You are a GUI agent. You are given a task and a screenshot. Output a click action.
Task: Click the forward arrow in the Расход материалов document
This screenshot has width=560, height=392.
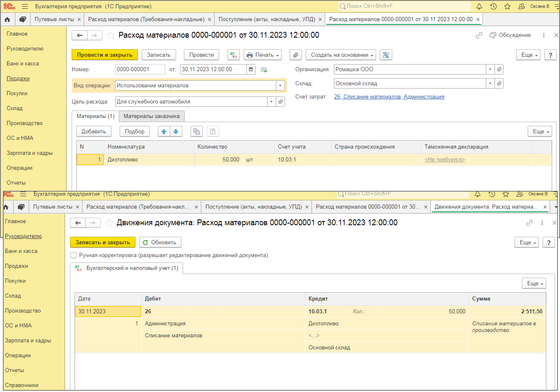94,36
